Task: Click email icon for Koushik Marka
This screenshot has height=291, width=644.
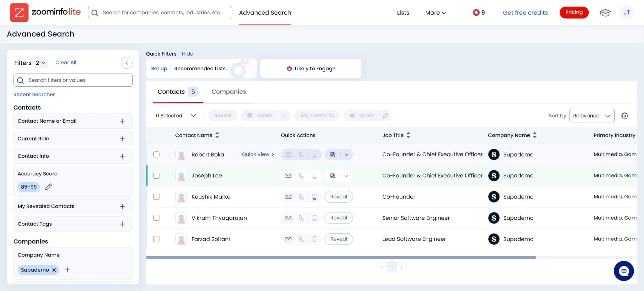Action: coord(288,197)
